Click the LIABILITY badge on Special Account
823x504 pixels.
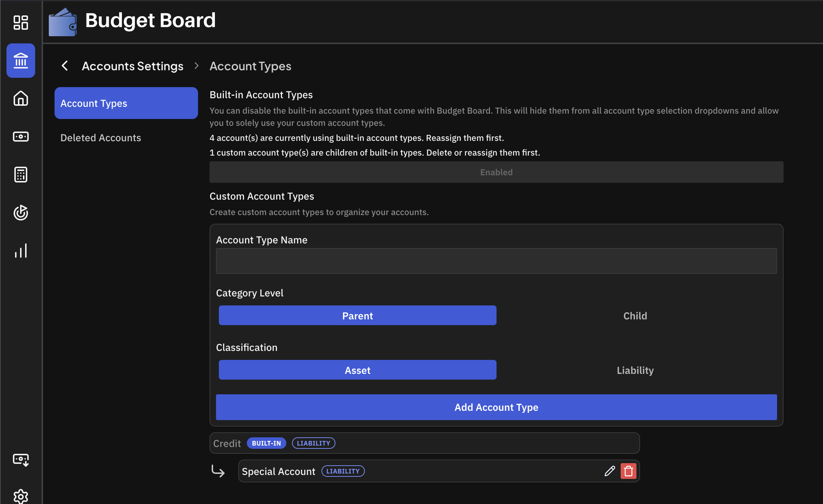(x=343, y=471)
